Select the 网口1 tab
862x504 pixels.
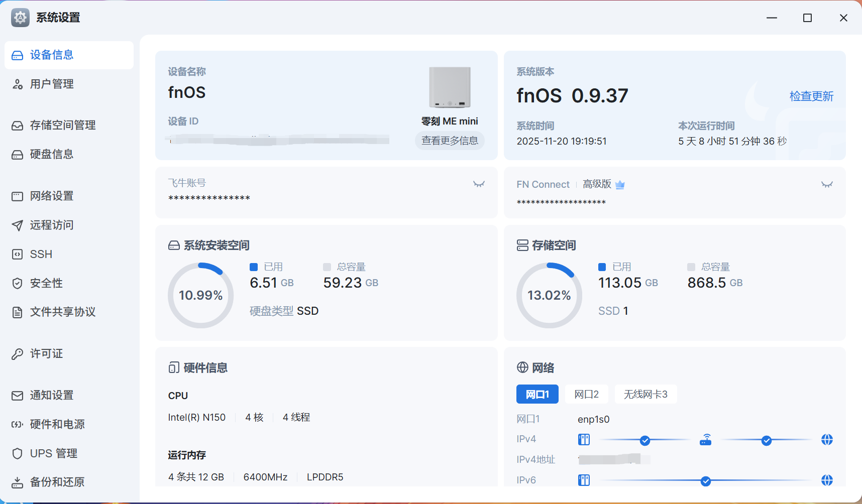(x=537, y=395)
